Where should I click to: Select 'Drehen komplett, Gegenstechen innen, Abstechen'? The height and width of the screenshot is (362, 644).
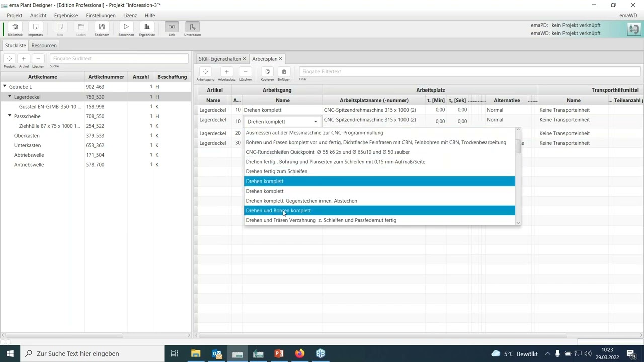379,201
